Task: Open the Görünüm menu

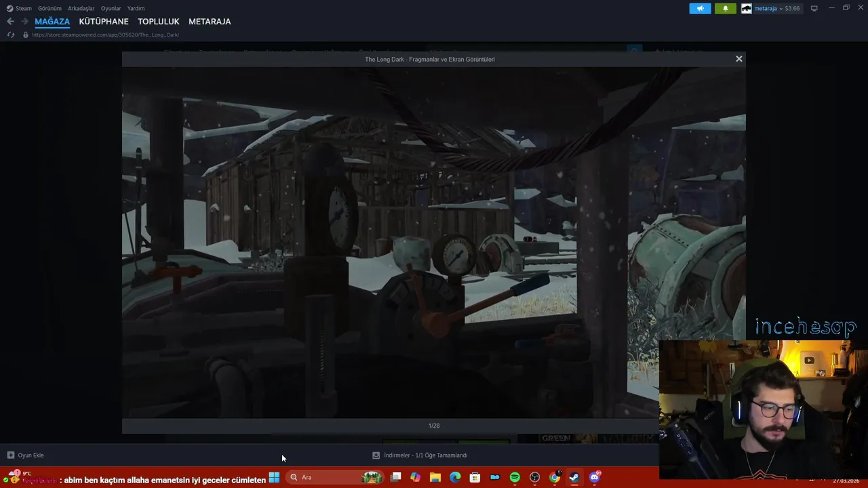Action: tap(50, 8)
